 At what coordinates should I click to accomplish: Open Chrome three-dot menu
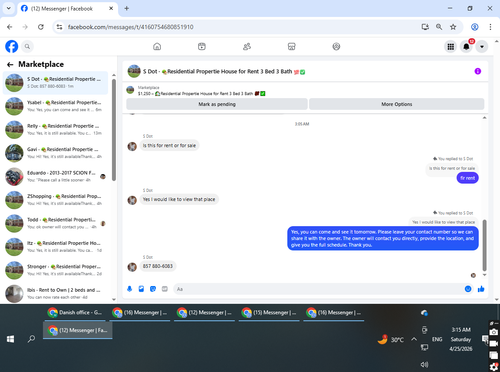pyautogui.click(x=490, y=27)
